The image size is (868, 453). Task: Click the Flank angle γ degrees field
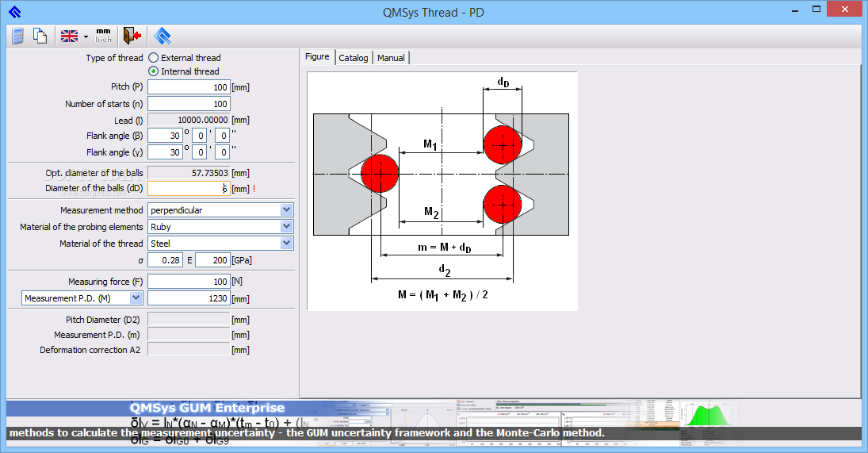click(x=165, y=152)
